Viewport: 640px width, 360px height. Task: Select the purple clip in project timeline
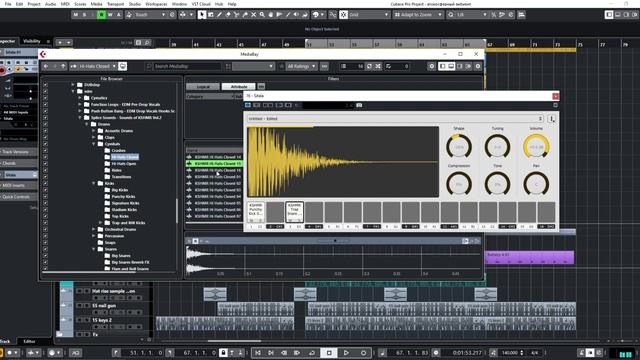[x=530, y=258]
